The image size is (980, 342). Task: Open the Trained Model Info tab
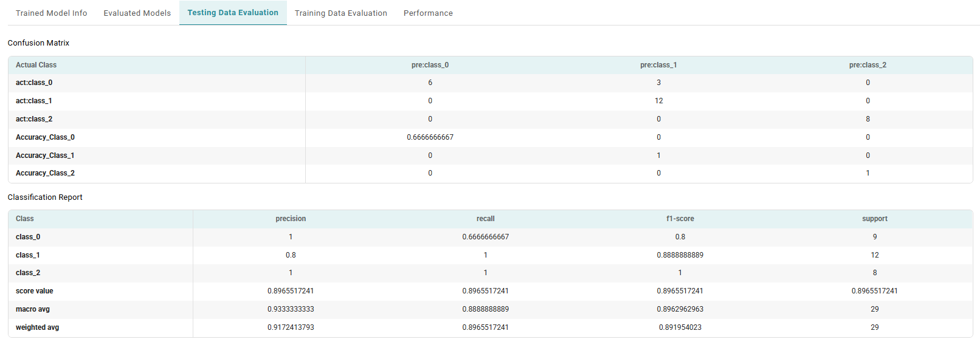pos(51,13)
